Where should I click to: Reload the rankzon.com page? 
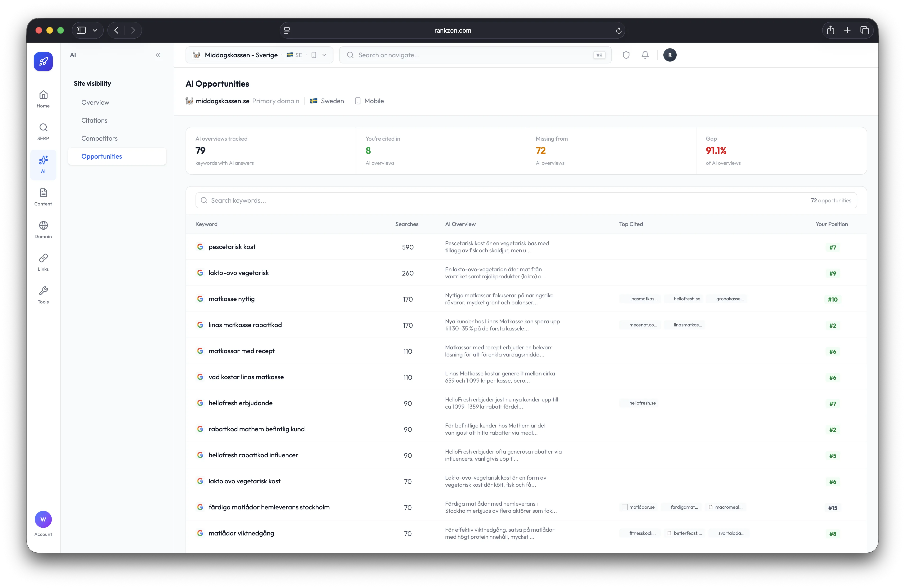tap(619, 31)
